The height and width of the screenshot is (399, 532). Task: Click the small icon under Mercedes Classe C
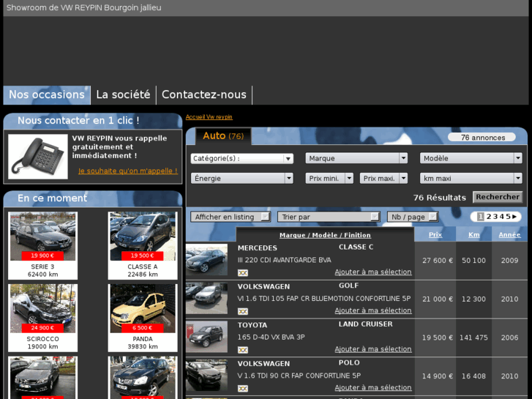click(243, 273)
